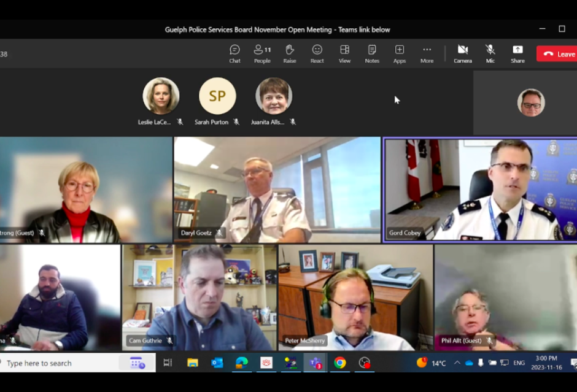Switch to Teams in the taskbar
This screenshot has height=392, width=577.
click(x=315, y=363)
